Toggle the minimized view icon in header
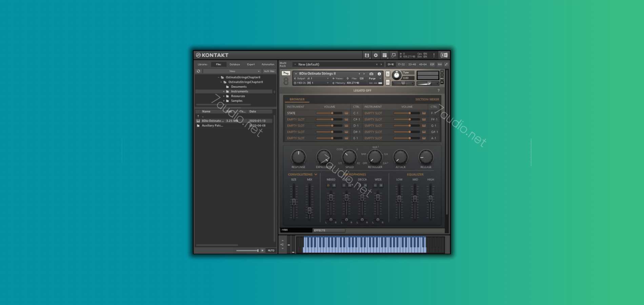644x305 pixels. point(393,55)
